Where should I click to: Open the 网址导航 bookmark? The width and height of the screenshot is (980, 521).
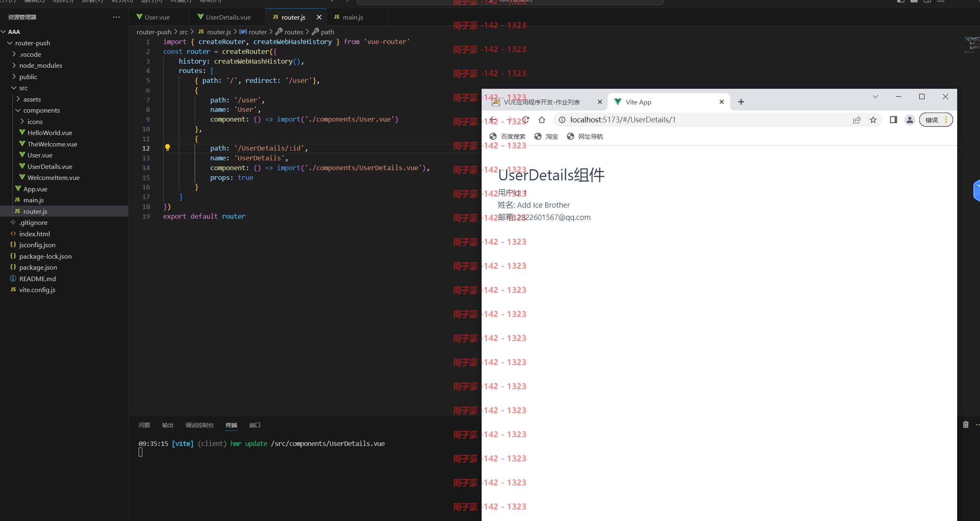585,136
